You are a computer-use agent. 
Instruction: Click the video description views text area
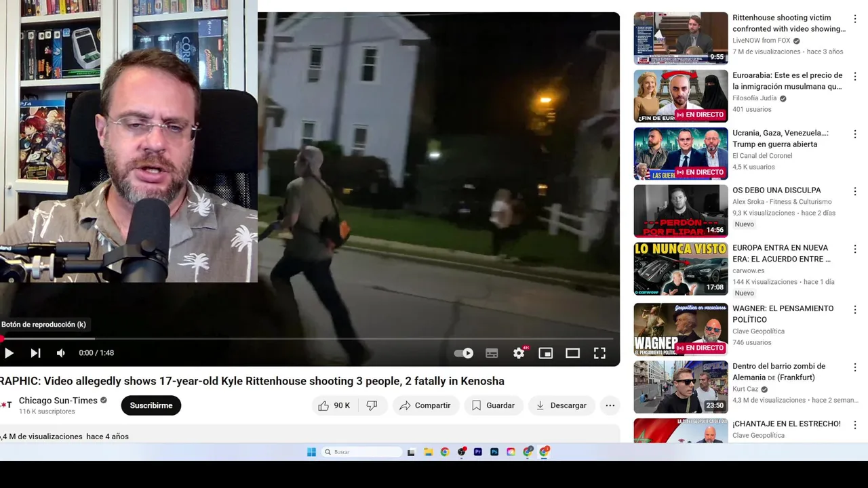click(65, 436)
